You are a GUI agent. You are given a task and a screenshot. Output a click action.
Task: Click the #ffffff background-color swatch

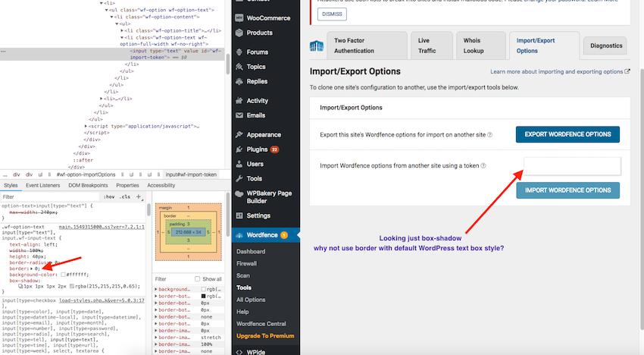coord(63,275)
